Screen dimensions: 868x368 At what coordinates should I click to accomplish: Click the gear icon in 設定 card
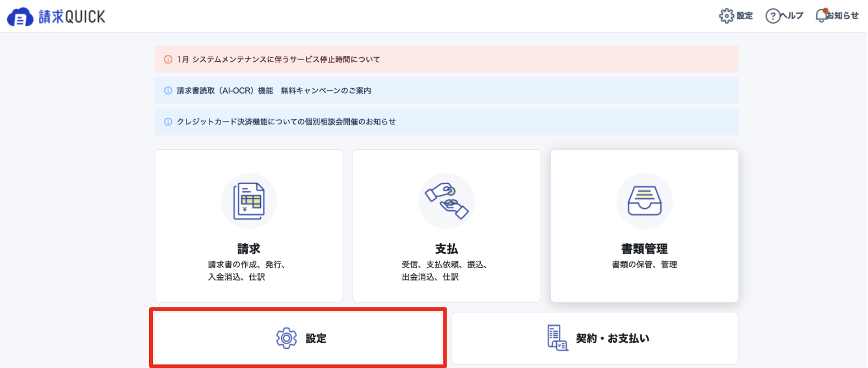pos(287,338)
